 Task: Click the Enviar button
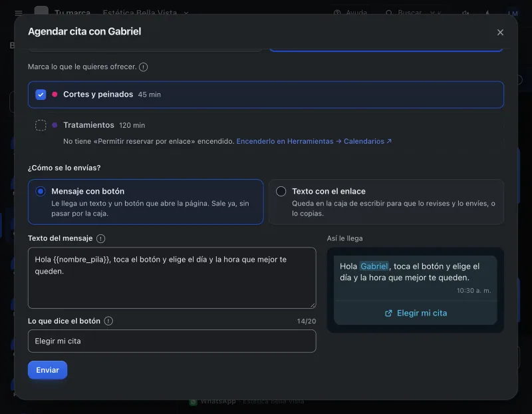[47, 370]
